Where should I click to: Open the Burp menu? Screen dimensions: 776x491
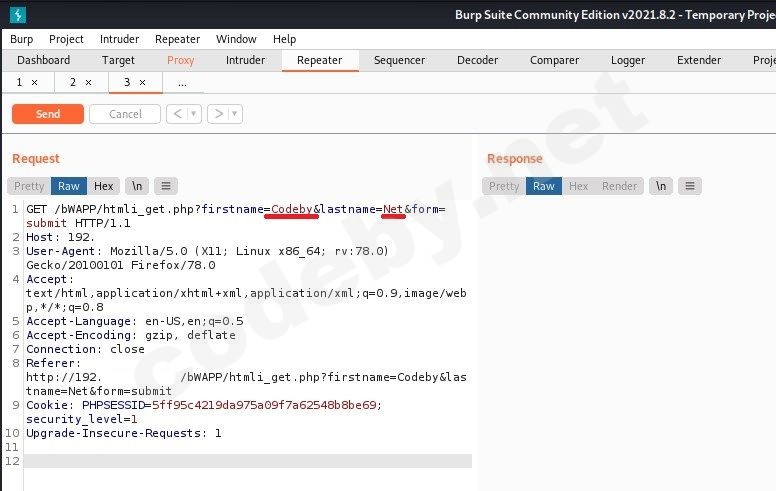point(21,39)
